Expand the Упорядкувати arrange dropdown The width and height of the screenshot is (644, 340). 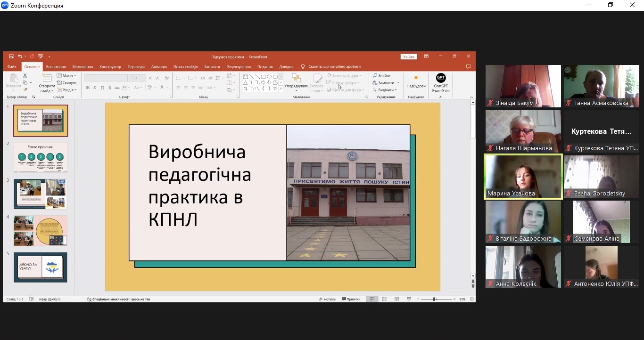click(296, 83)
